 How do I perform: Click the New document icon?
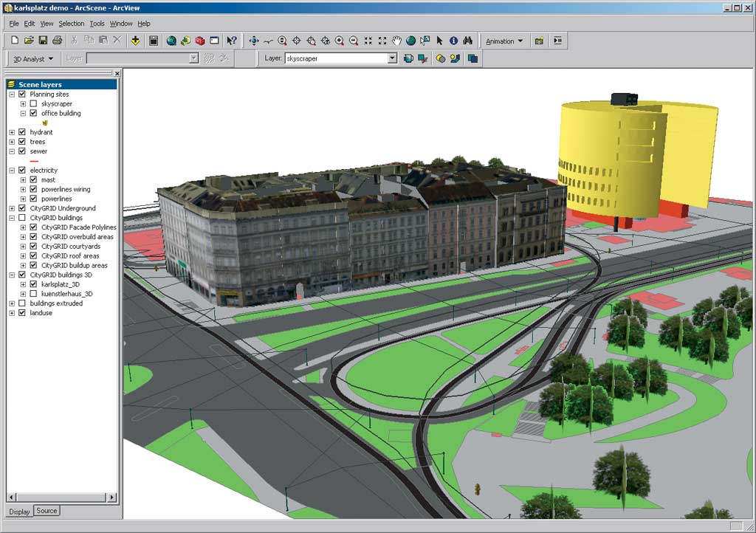[15, 41]
